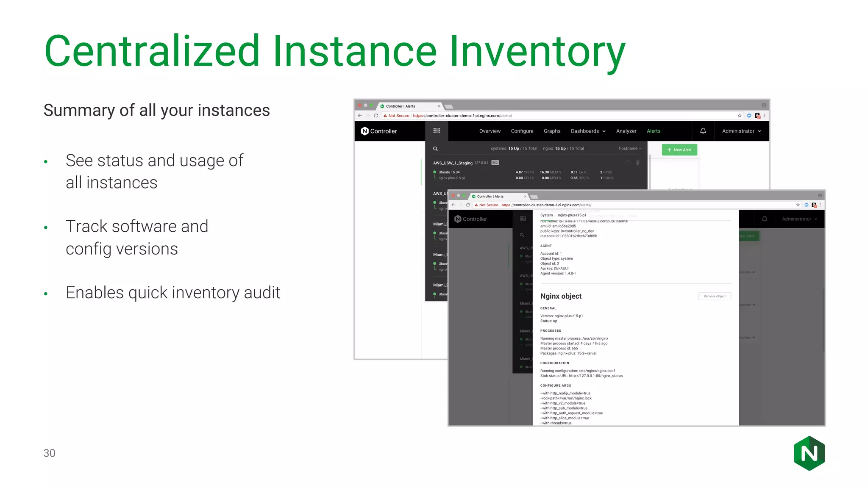Click the systems list icon in front window
Viewport: 868px width, 488px height.
[523, 219]
